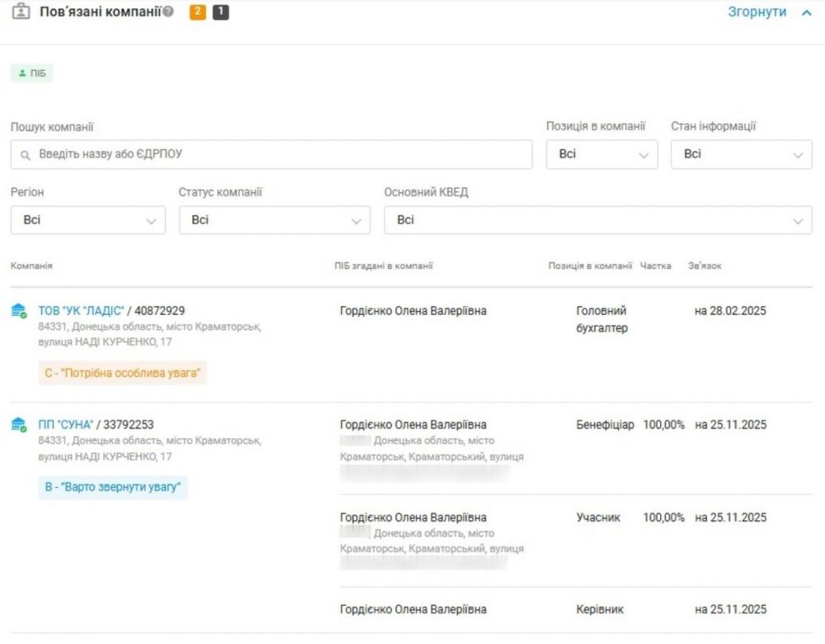Click the dark badge showing 1
Image resolution: width=825 pixels, height=644 pixels.
point(220,12)
